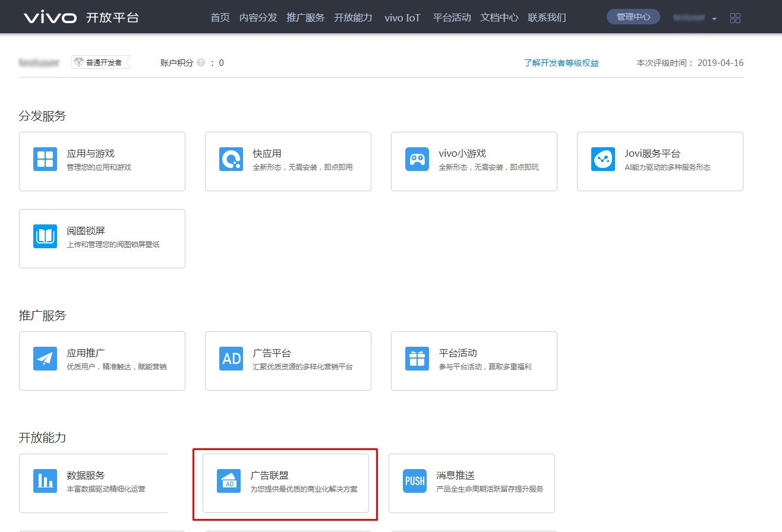Screen dimensions: 782x532
Task: Select the 数据服务 bar-chart icon
Action: click(45, 481)
